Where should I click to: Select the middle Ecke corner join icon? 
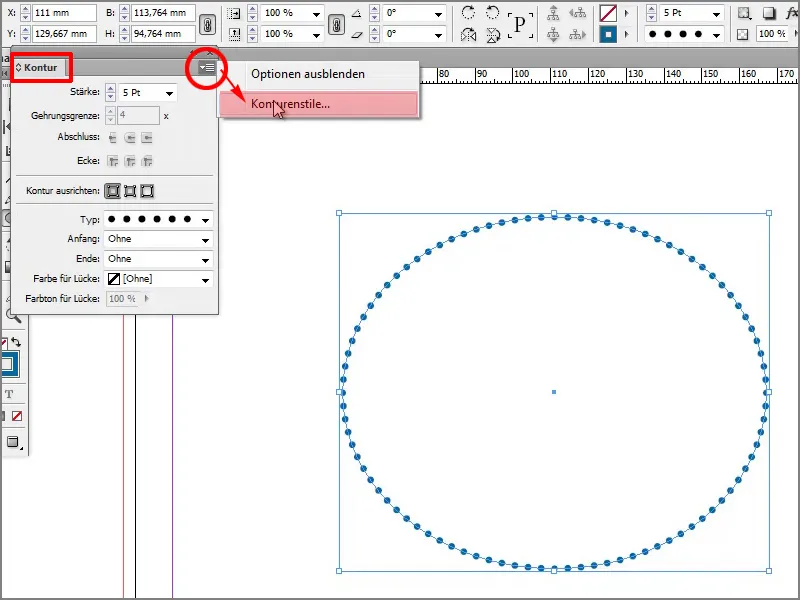tap(130, 160)
